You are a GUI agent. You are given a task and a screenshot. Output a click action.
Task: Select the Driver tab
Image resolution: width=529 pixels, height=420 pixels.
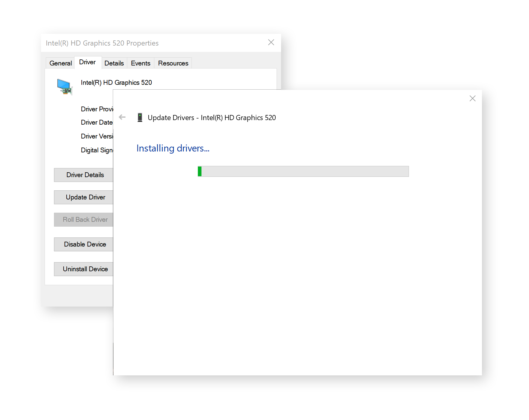[x=87, y=62]
